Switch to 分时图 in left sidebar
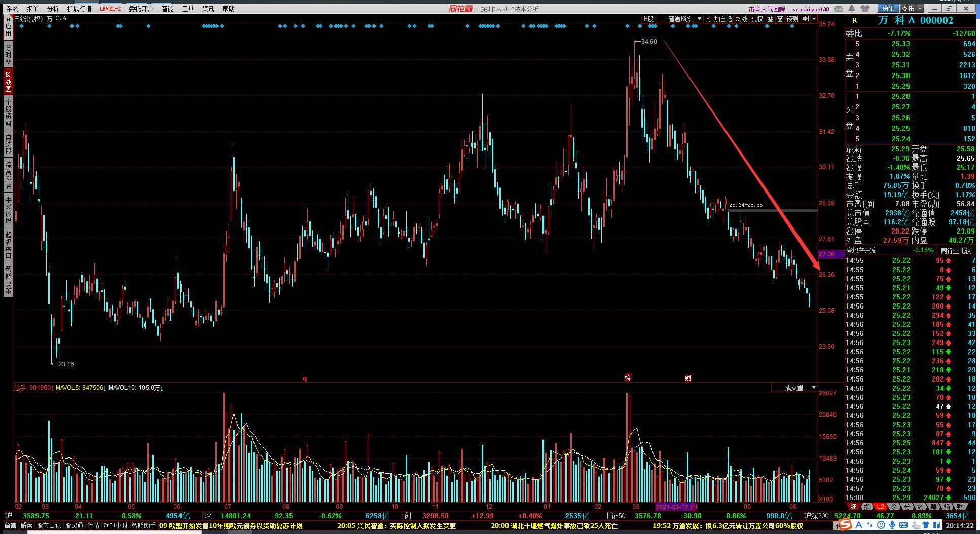Image resolution: width=980 pixels, height=534 pixels. [8, 54]
